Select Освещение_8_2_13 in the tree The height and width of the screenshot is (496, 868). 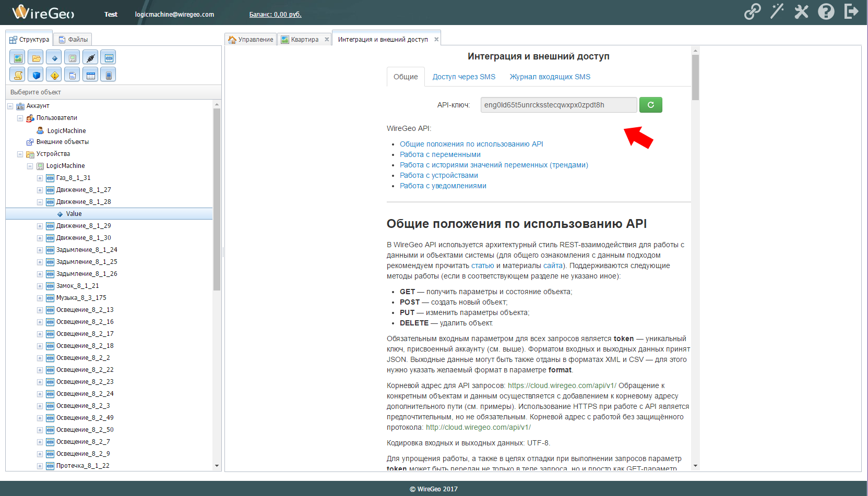point(85,310)
